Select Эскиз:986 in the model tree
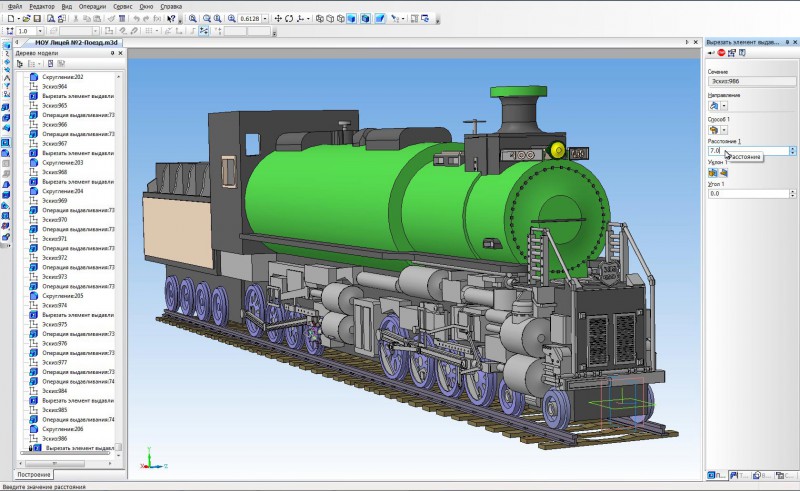 [55, 438]
